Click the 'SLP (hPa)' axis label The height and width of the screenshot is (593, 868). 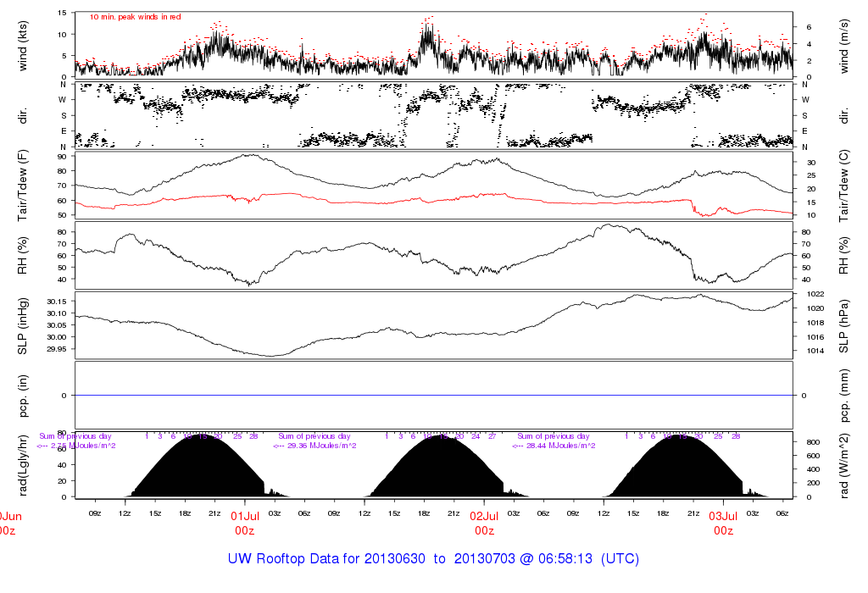tap(843, 326)
